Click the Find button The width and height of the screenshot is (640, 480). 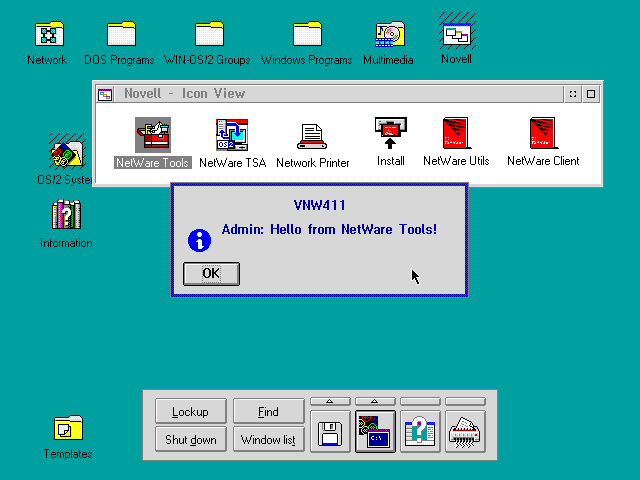[x=269, y=411]
